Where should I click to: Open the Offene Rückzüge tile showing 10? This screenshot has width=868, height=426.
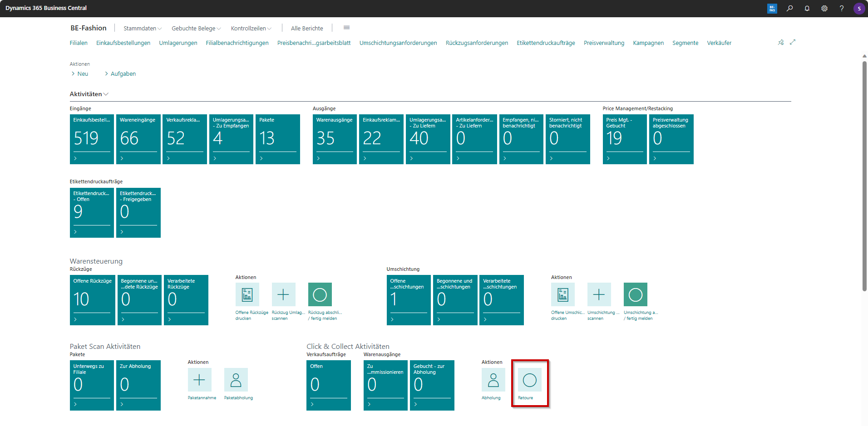coord(92,300)
